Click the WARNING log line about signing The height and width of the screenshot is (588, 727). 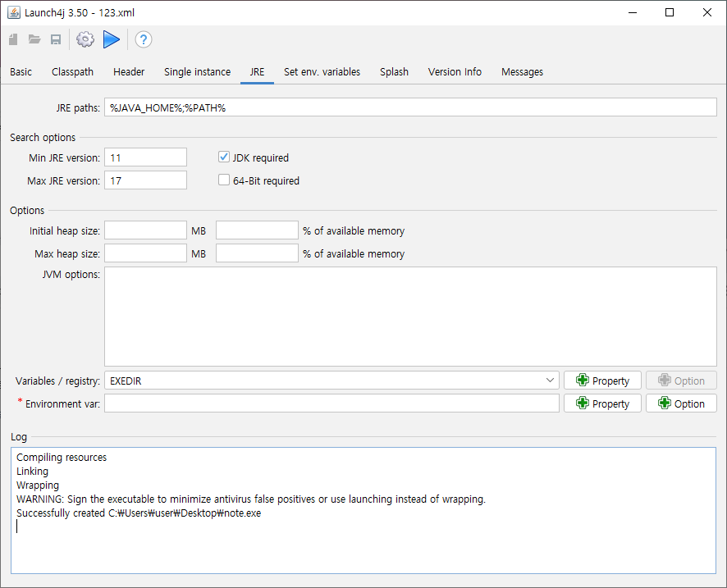pyautogui.click(x=251, y=499)
